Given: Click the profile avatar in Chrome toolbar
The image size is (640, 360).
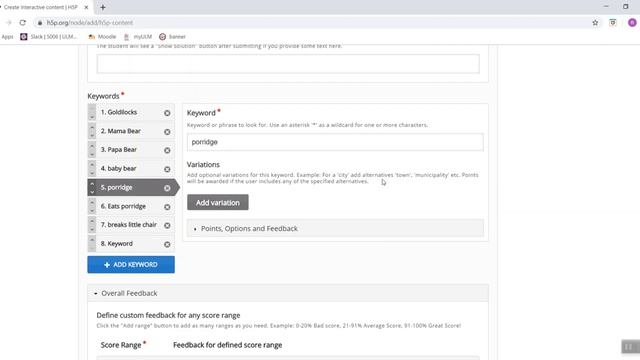Looking at the screenshot, I should tap(632, 23).
